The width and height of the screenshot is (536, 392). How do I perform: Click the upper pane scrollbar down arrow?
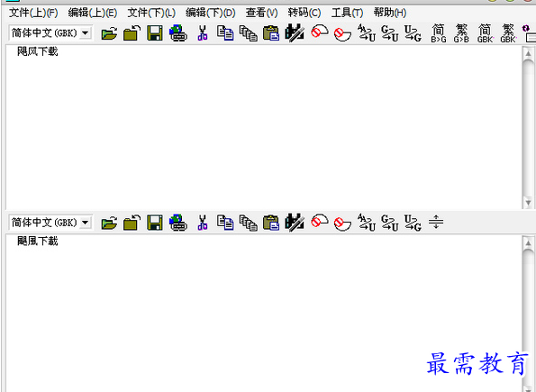click(528, 203)
